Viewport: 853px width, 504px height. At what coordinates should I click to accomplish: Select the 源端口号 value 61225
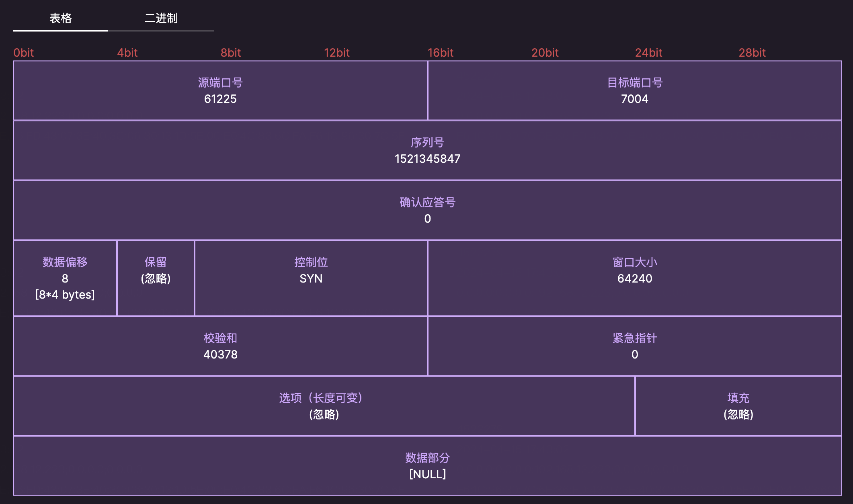[220, 99]
